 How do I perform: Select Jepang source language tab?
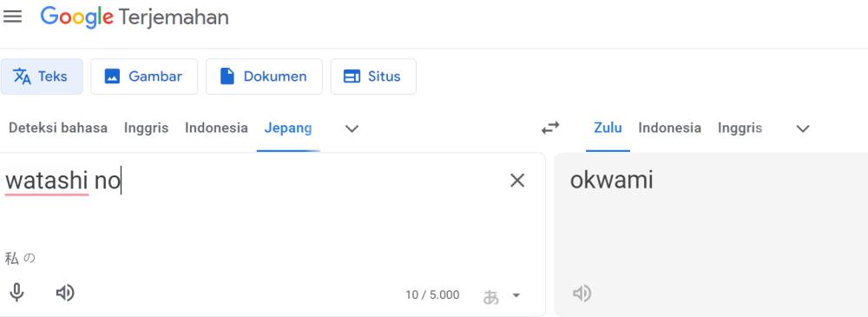tap(288, 128)
